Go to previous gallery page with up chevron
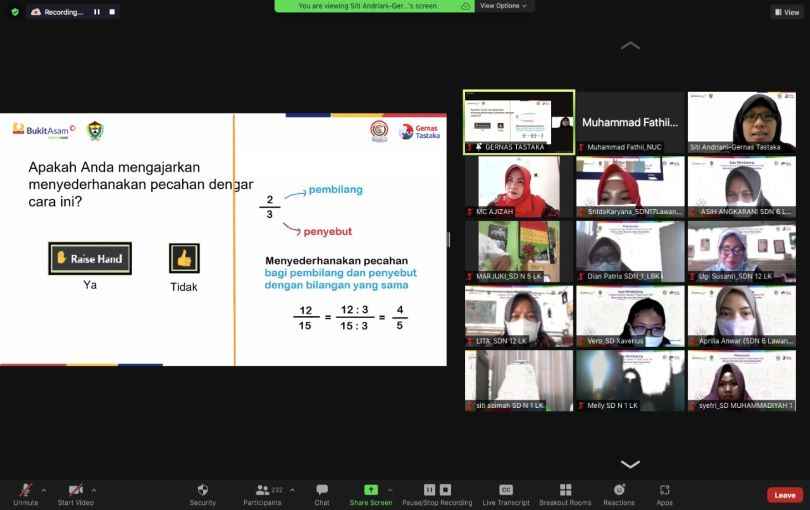 point(630,46)
